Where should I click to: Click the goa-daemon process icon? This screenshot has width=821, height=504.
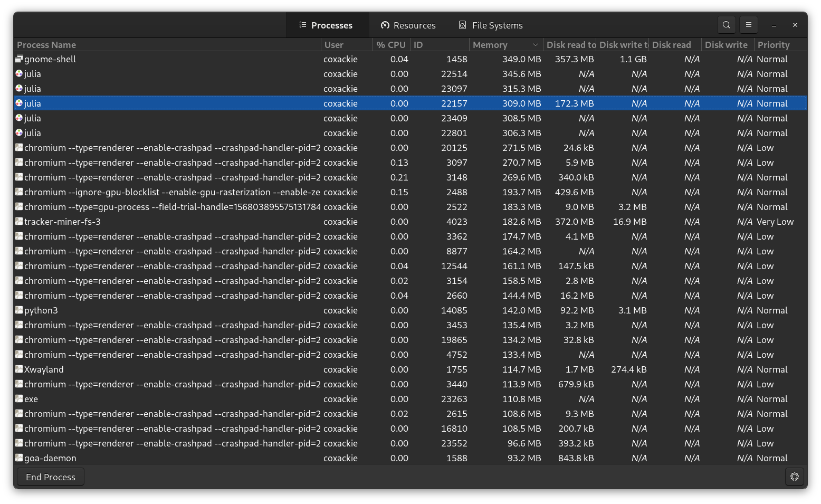coord(18,458)
